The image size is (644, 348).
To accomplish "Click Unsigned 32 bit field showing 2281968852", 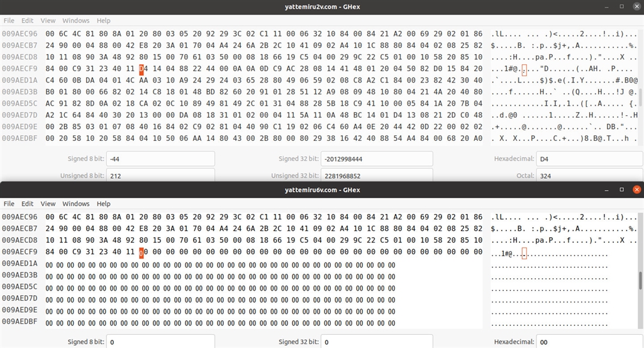I will tap(377, 175).
